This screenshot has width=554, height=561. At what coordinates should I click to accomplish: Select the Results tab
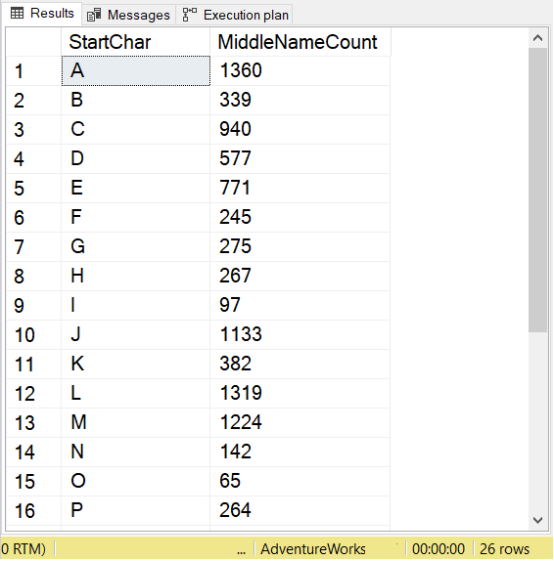coord(42,13)
